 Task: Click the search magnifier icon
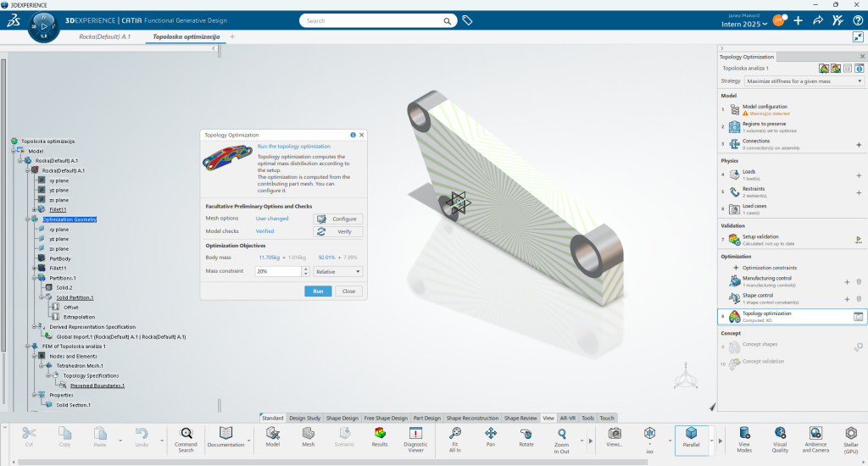coord(447,21)
